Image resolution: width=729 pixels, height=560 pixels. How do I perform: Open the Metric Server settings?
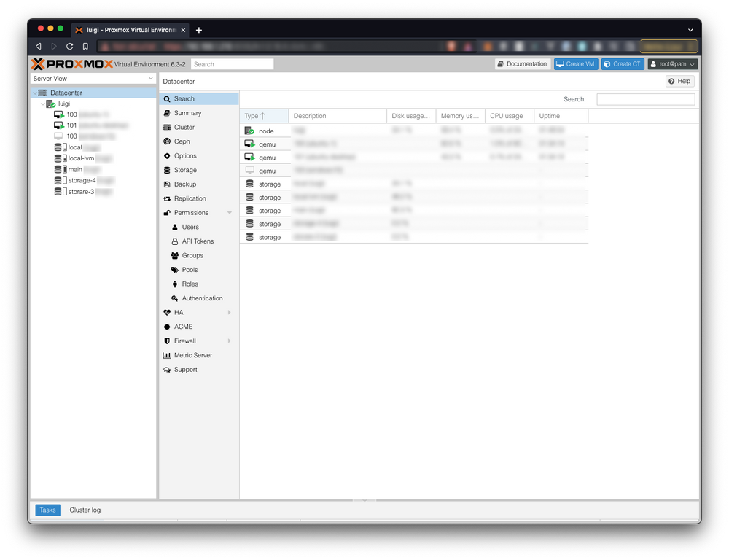pos(192,355)
